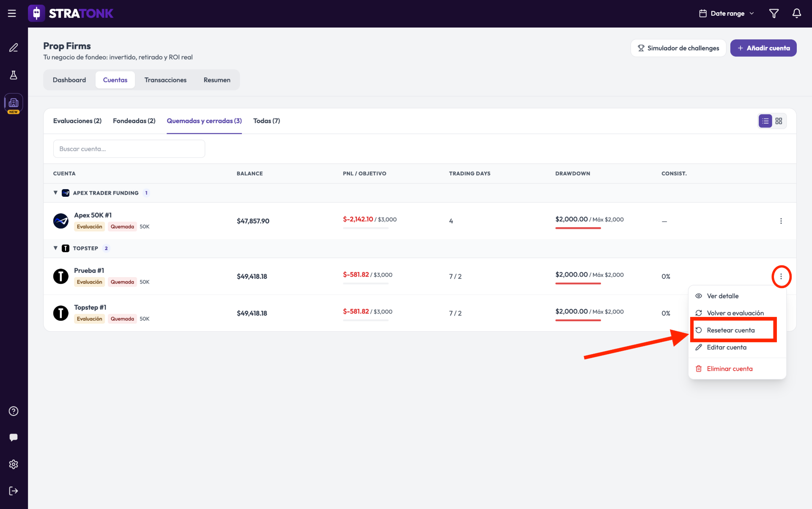Open the Date range dropdown
812x509 pixels.
pos(726,14)
